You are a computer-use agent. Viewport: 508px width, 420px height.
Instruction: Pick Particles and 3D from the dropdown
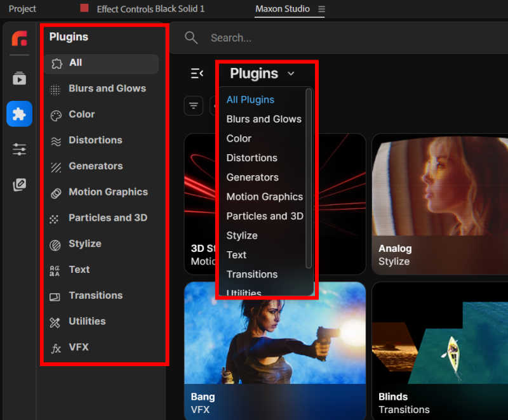[265, 216]
